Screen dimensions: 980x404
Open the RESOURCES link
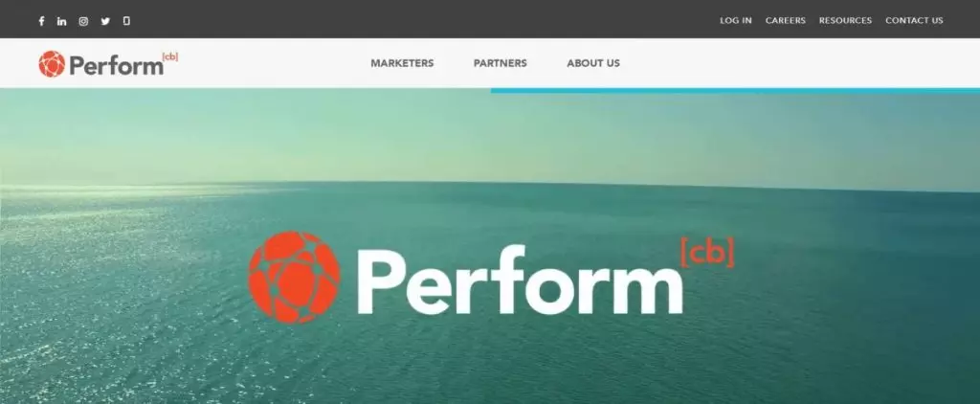pos(845,21)
